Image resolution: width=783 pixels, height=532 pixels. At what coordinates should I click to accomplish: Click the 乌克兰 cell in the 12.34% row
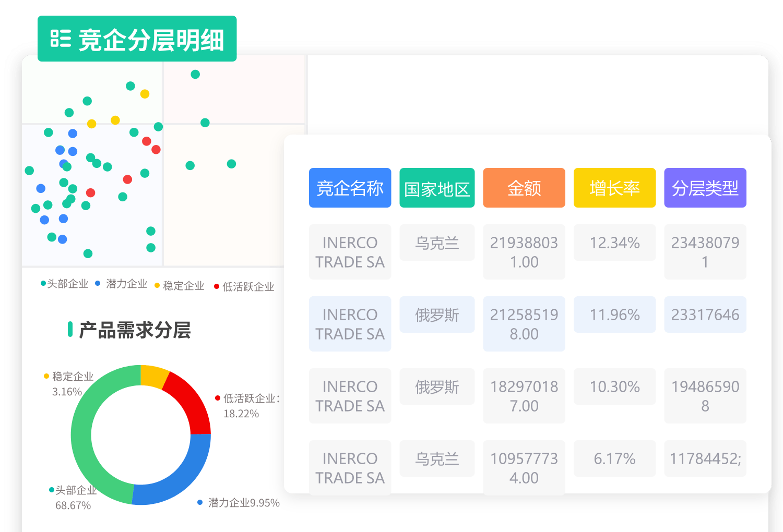pos(437,243)
